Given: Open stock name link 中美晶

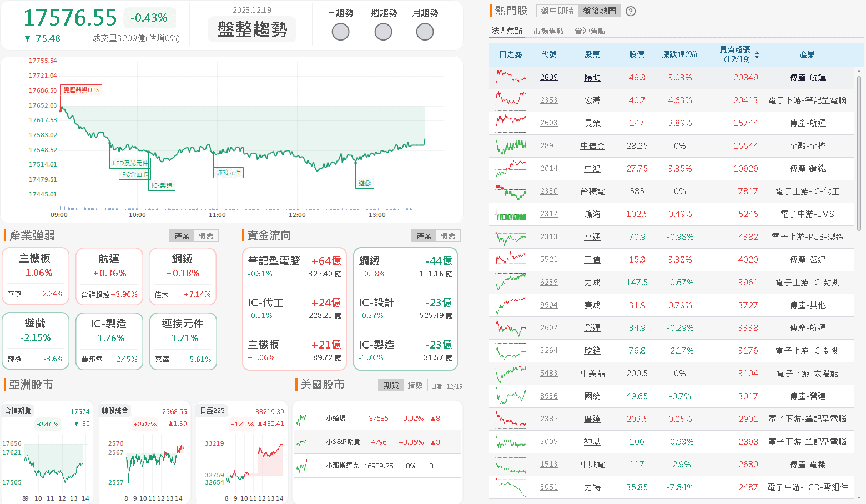Looking at the screenshot, I should coord(592,374).
